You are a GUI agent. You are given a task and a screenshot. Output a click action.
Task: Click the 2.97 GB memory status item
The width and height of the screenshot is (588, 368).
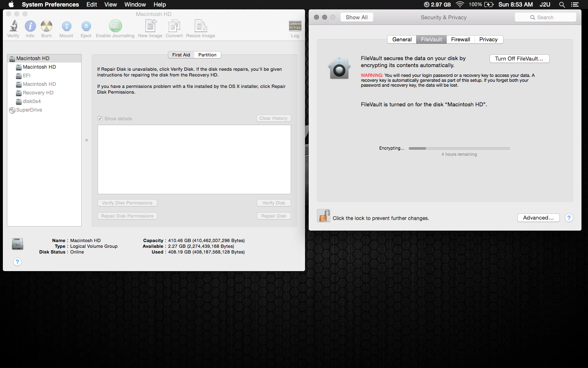tap(437, 4)
